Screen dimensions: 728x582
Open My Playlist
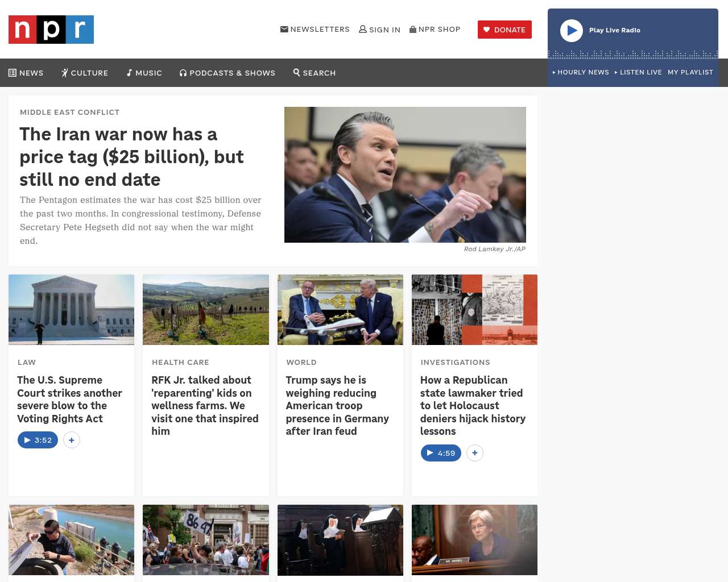(x=690, y=72)
